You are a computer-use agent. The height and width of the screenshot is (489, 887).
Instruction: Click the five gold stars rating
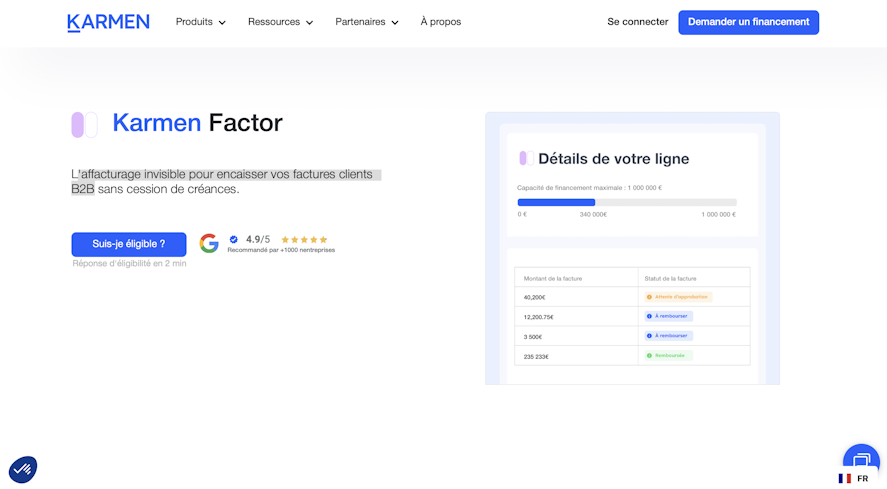[x=304, y=239]
